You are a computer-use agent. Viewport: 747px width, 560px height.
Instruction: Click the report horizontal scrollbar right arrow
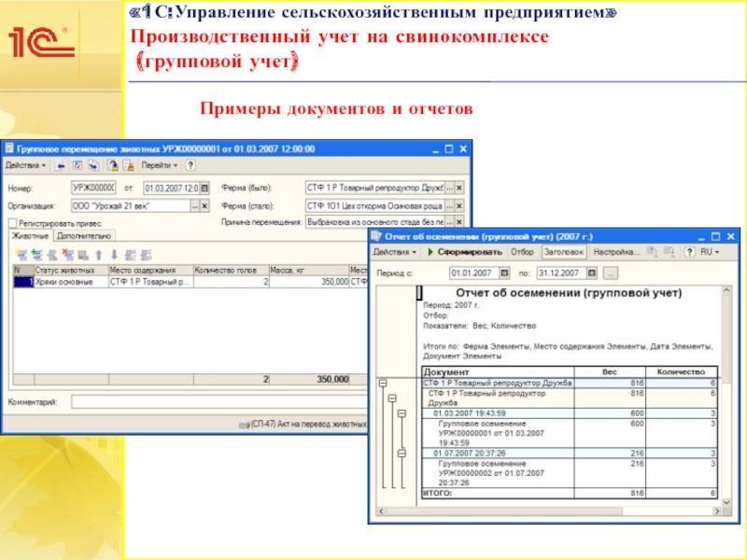pos(716,511)
